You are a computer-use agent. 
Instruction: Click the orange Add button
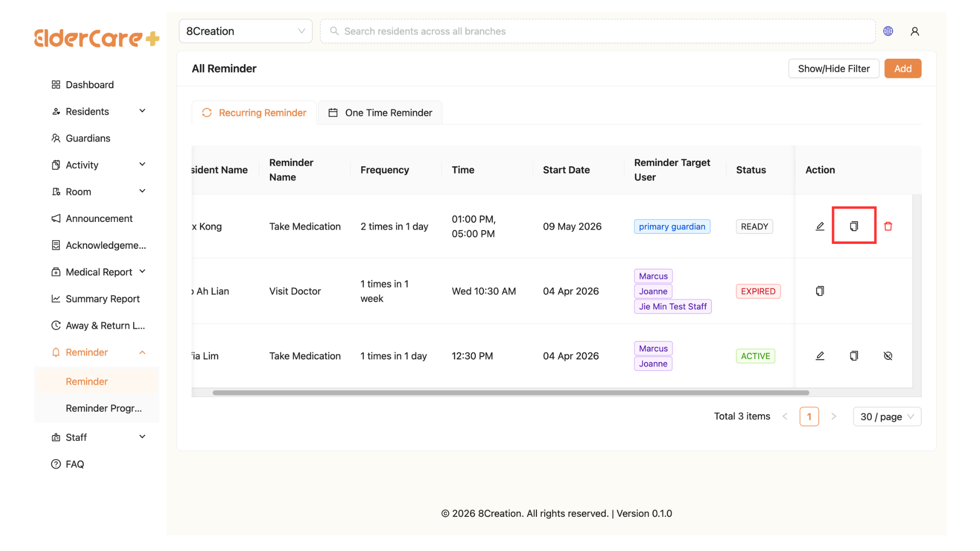(902, 68)
